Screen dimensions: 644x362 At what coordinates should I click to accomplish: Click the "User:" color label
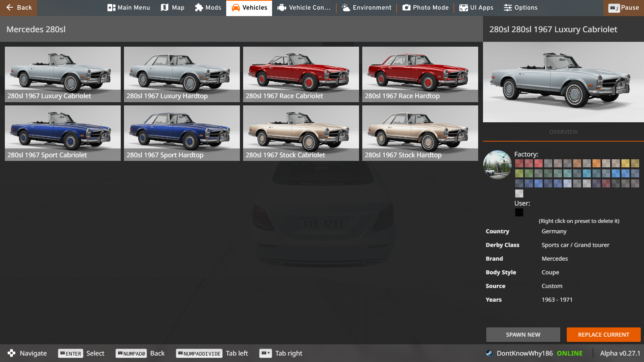tap(522, 203)
